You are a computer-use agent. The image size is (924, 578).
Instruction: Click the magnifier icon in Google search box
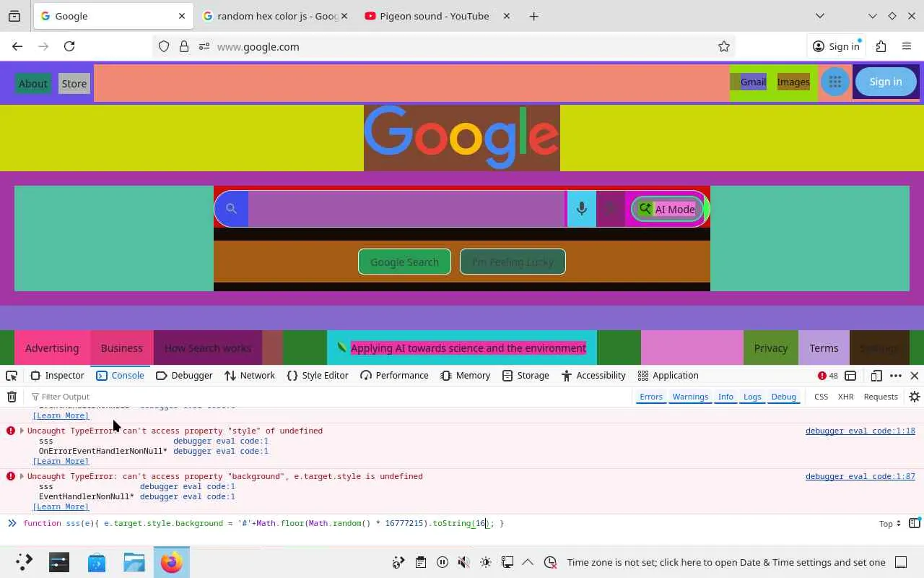pyautogui.click(x=231, y=209)
